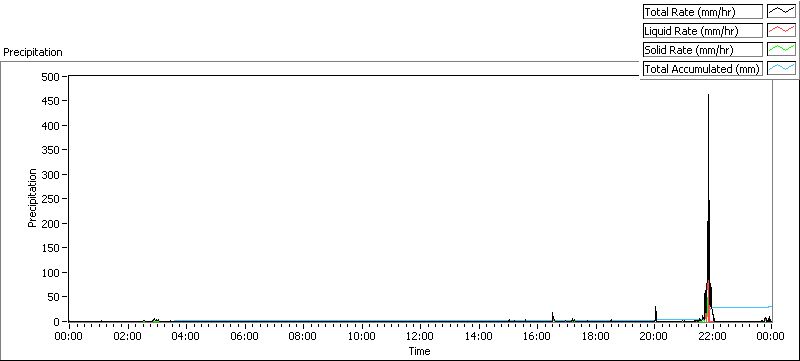Click the Precipitation chart title above the graph

(x=33, y=53)
